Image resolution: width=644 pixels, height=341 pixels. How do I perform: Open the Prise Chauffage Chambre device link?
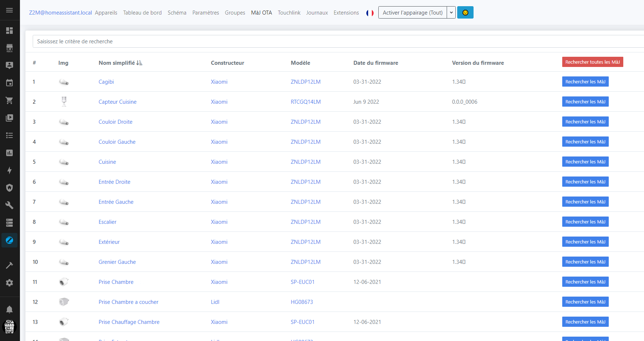click(129, 322)
